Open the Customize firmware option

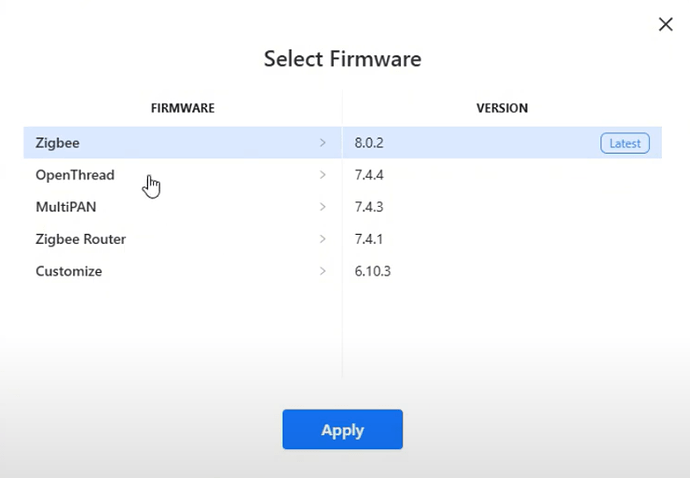pyautogui.click(x=183, y=271)
